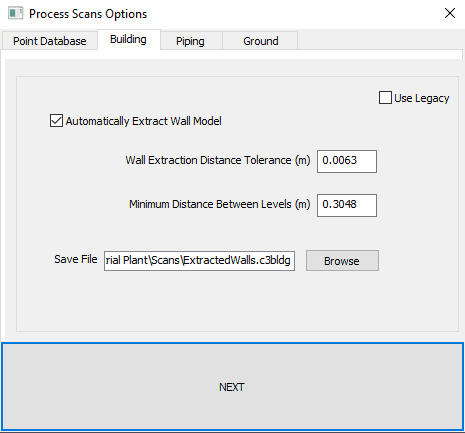The width and height of the screenshot is (465, 433).
Task: Click the 'Automatically Extract Wall Model' label text
Action: coord(144,121)
